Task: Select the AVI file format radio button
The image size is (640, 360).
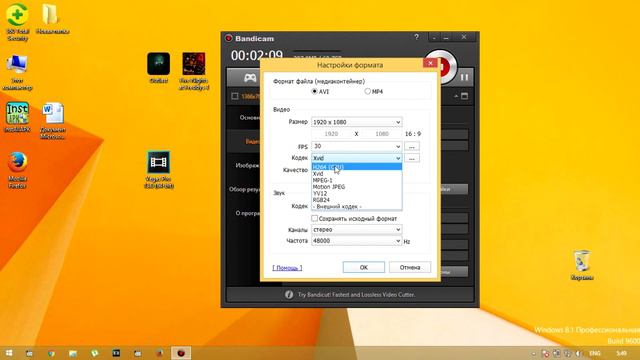Action: [314, 91]
